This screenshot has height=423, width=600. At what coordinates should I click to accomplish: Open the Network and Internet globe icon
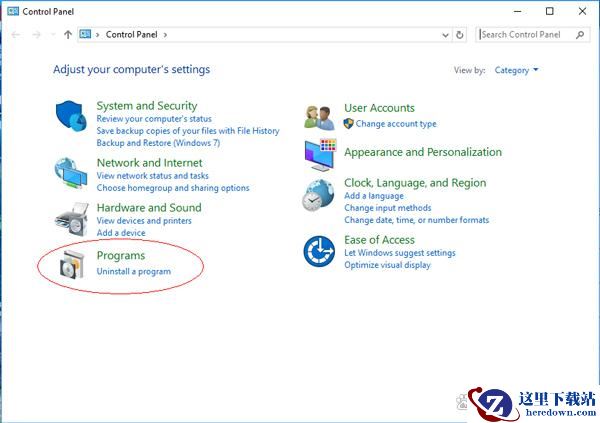pyautogui.click(x=70, y=172)
